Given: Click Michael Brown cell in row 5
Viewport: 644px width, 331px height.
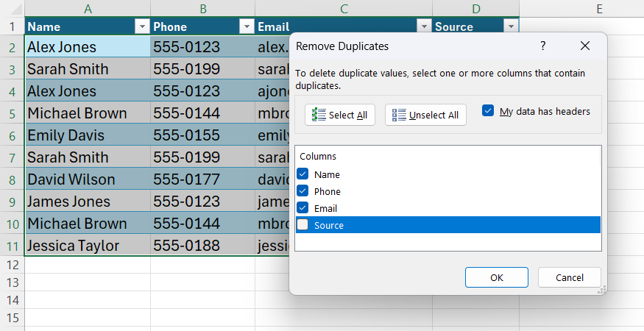Looking at the screenshot, I should tap(88, 113).
